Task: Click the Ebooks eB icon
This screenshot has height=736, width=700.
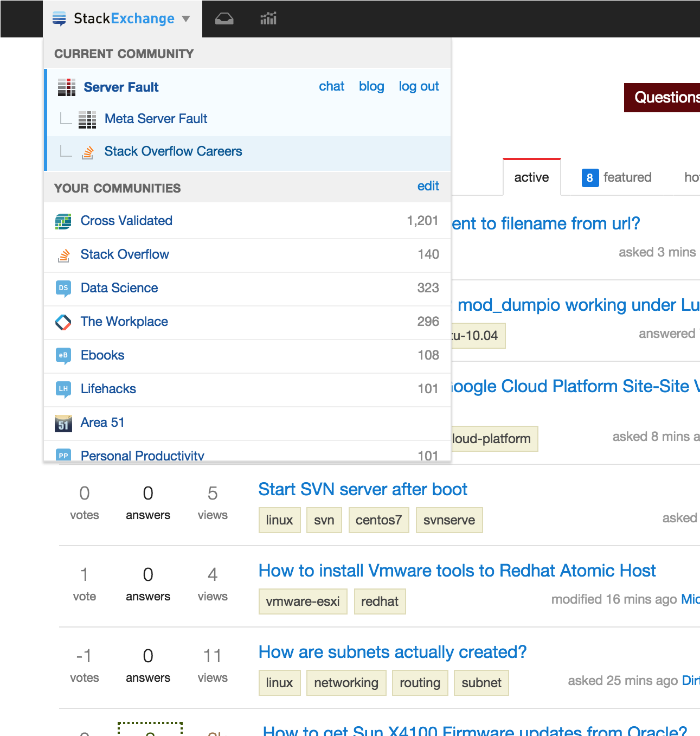Action: (x=63, y=356)
